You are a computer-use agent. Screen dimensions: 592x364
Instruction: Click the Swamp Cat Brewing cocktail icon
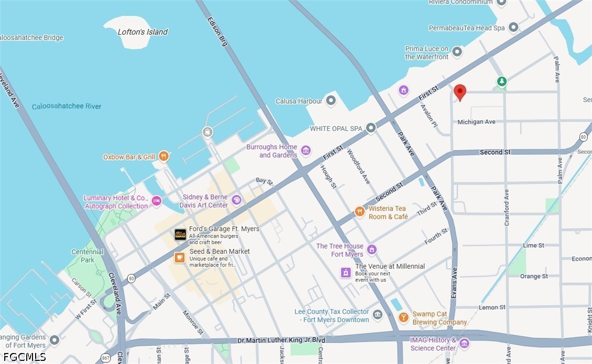click(x=403, y=317)
